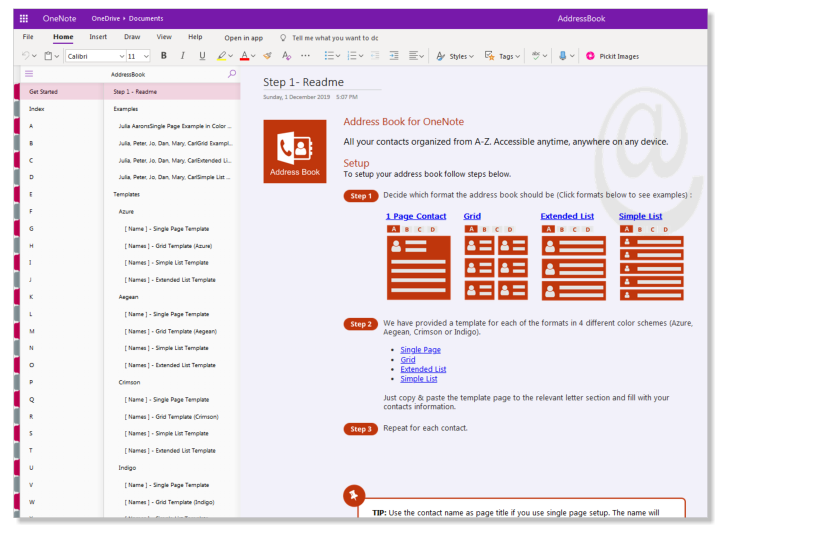Open '[ Names ] - Grid Template (Indigo)' page

[x=172, y=502]
